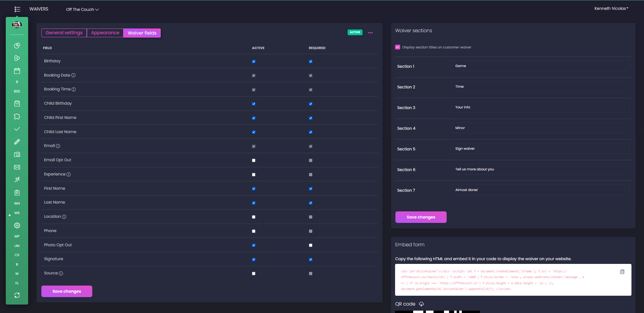Open the WH sidebar item
This screenshot has width=644, height=313.
click(17, 204)
